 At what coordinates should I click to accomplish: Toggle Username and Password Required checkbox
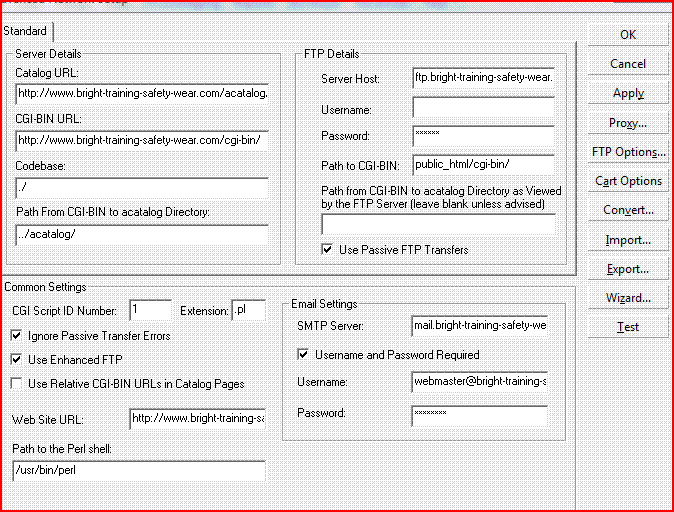pos(304,354)
